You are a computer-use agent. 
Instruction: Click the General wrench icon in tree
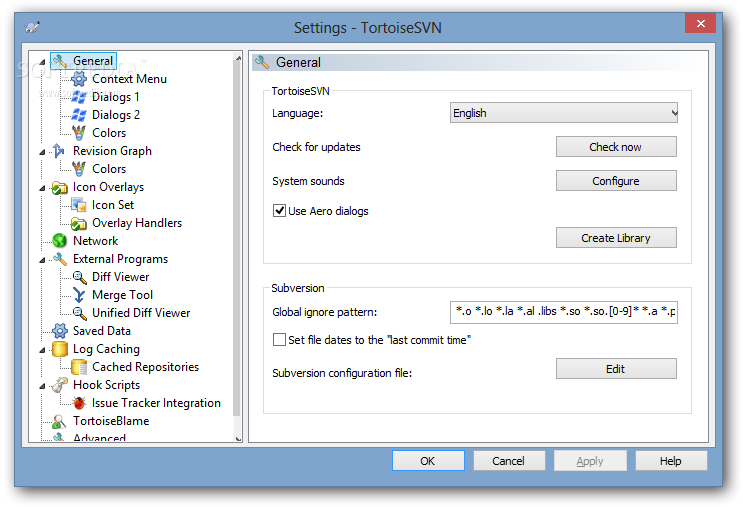point(60,61)
